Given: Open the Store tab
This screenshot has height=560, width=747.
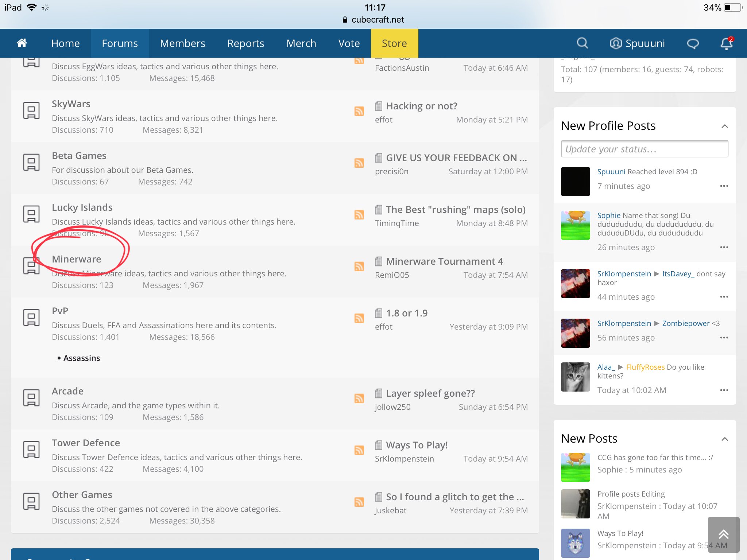Looking at the screenshot, I should [394, 43].
